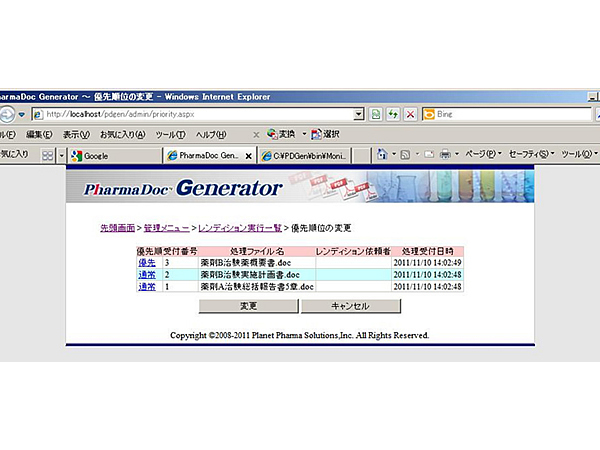Image resolution: width=600 pixels, height=450 pixels.
Task: Click the 変更 button
Action: pos(248,306)
